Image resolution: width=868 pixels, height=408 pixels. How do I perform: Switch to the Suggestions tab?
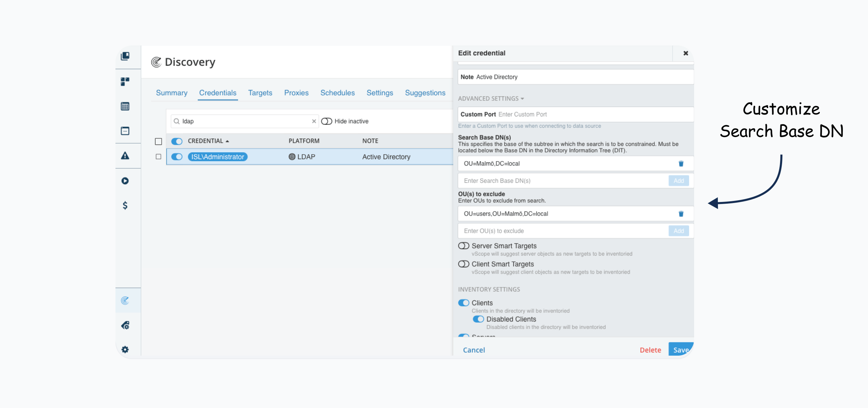[x=425, y=93]
